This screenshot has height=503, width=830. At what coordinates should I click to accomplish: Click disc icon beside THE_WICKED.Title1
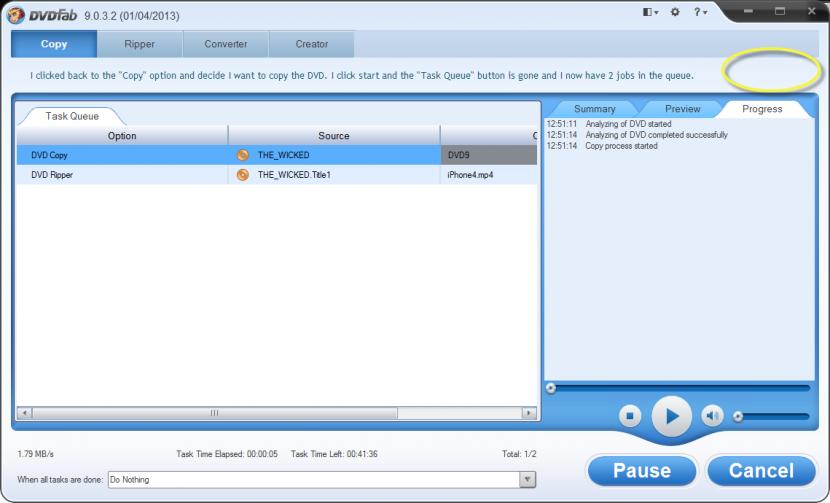[242, 175]
